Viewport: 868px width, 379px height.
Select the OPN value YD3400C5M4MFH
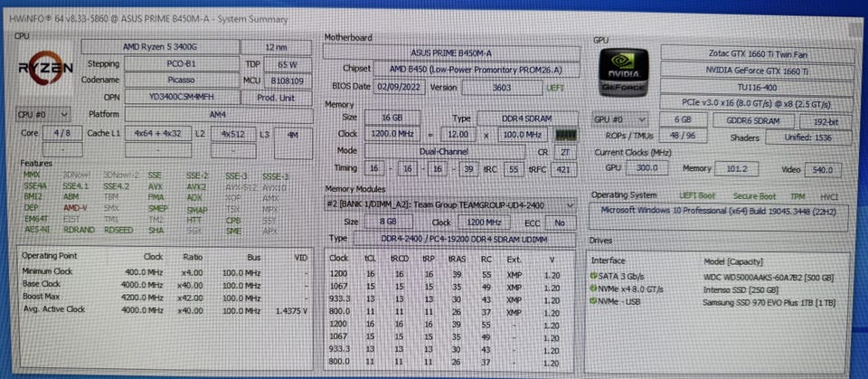click(182, 97)
